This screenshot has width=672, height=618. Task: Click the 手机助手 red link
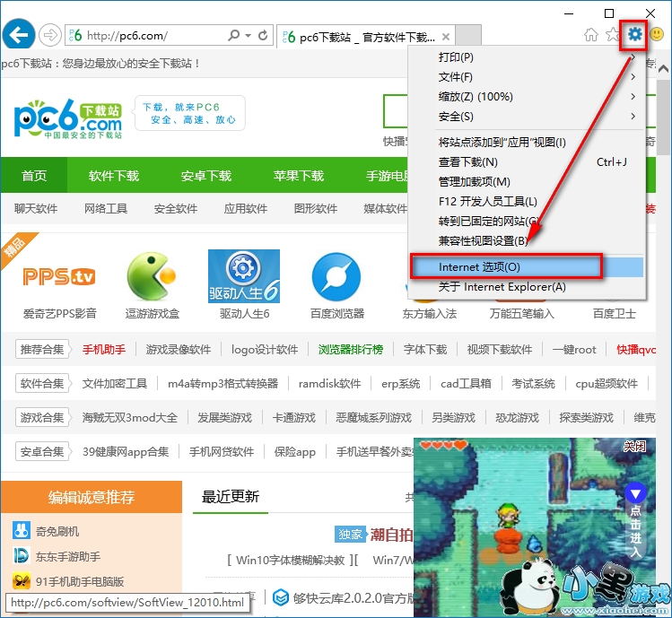104,350
